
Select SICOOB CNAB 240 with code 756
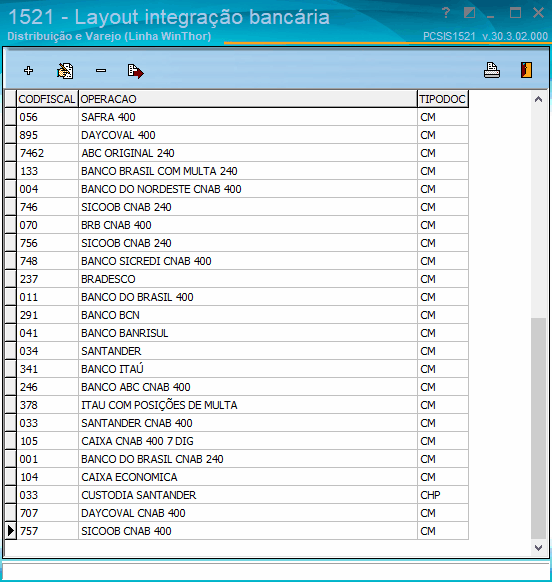[236, 243]
